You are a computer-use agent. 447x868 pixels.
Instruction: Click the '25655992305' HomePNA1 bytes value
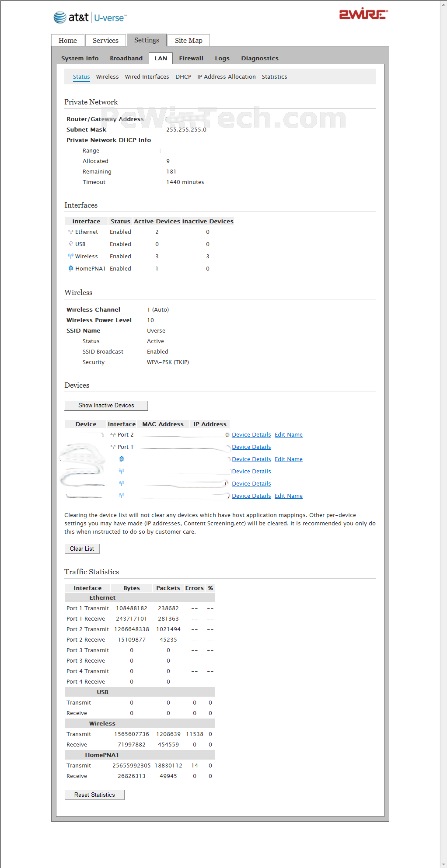(132, 766)
